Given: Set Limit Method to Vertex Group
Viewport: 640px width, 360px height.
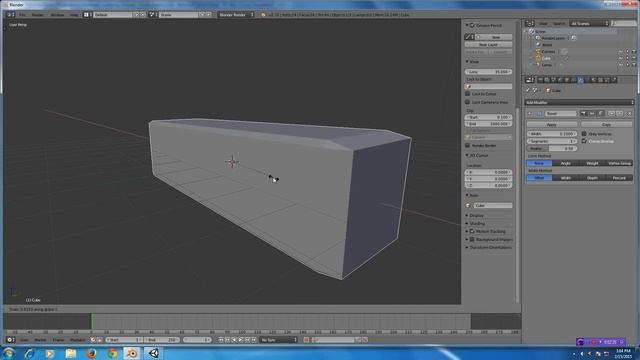Looking at the screenshot, I should (619, 163).
